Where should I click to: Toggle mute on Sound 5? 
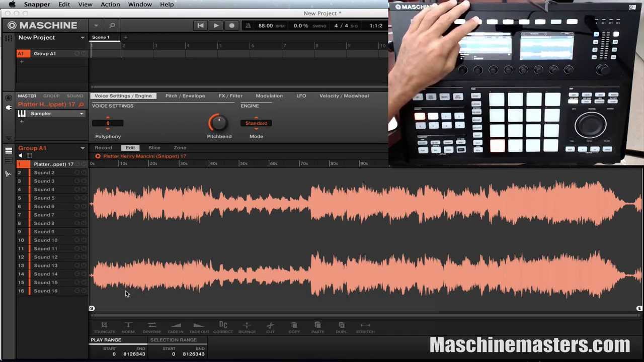coord(77,198)
